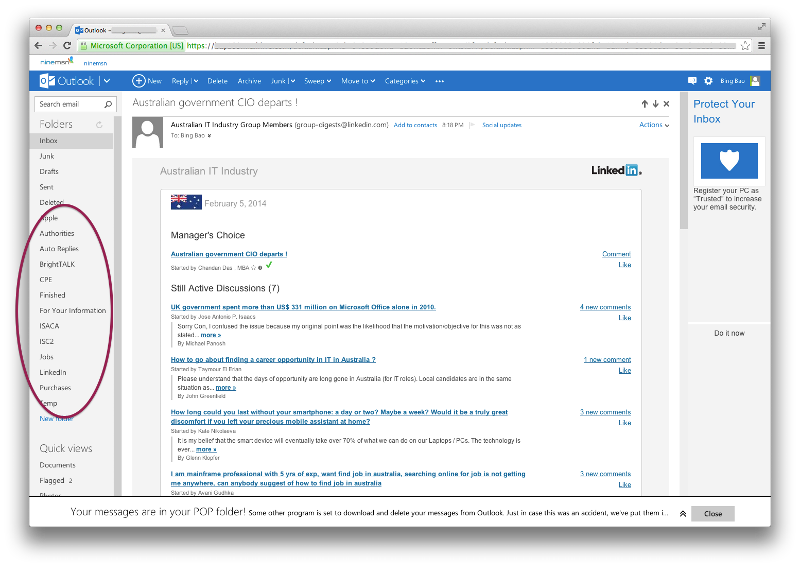Click the sender avatar picture

(x=147, y=132)
